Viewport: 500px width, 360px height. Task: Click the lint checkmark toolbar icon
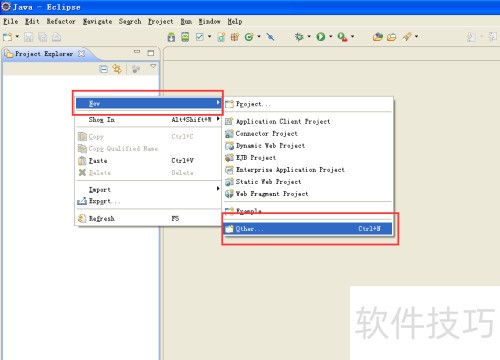(x=200, y=37)
